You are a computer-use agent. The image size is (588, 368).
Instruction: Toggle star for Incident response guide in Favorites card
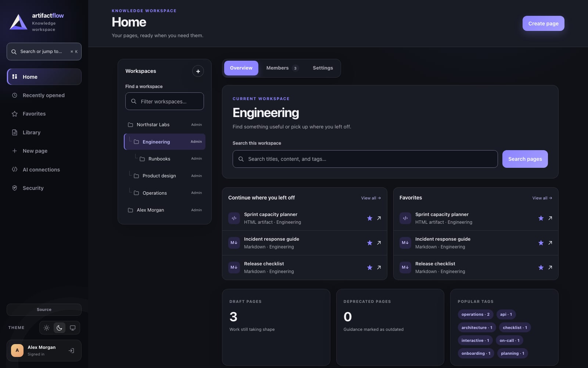(541, 243)
